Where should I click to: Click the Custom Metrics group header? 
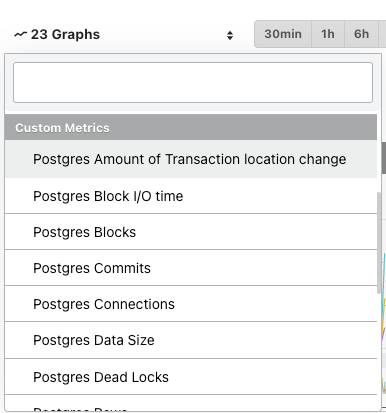pos(191,127)
